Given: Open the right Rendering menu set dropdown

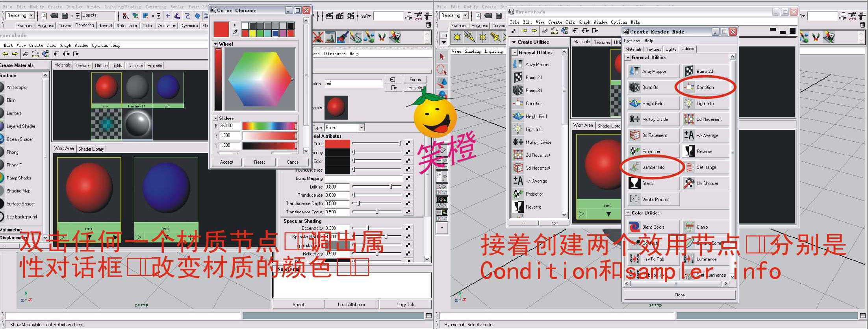Looking at the screenshot, I should point(466,16).
